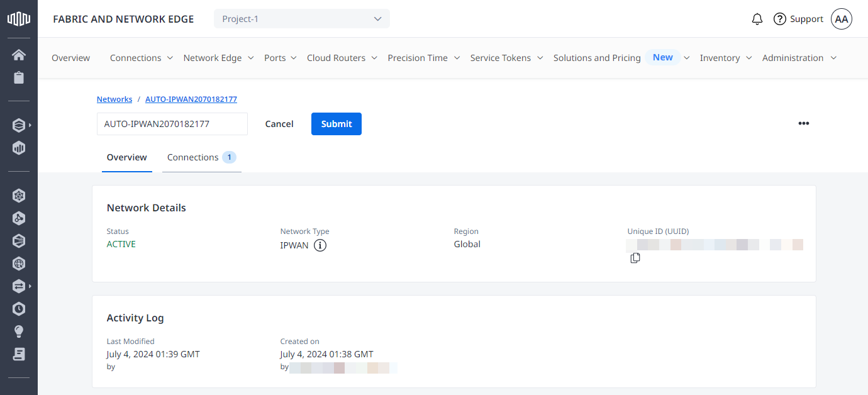The image size is (868, 395).
Task: Follow the Networks breadcrumb link
Action: coord(114,99)
